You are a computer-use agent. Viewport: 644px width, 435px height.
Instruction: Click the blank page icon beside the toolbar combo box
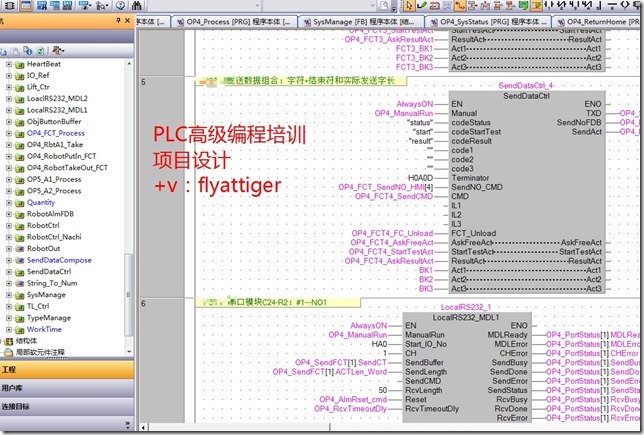point(384,5)
